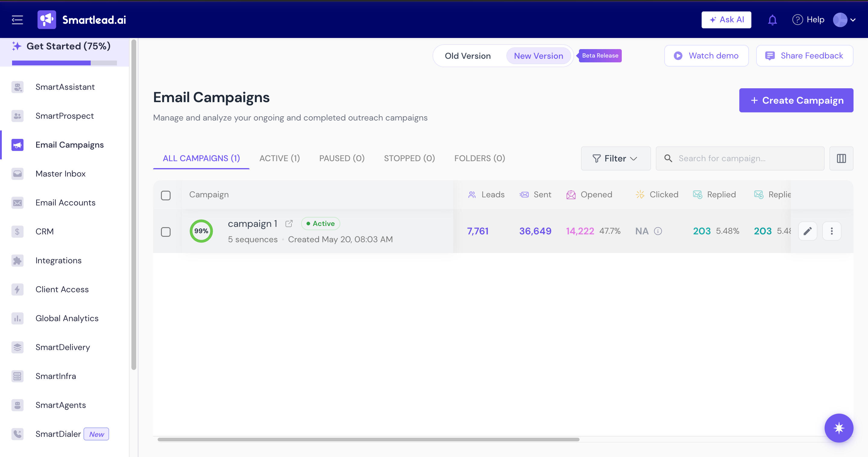This screenshot has width=868, height=457.
Task: Click the Create Campaign button
Action: 796,100
